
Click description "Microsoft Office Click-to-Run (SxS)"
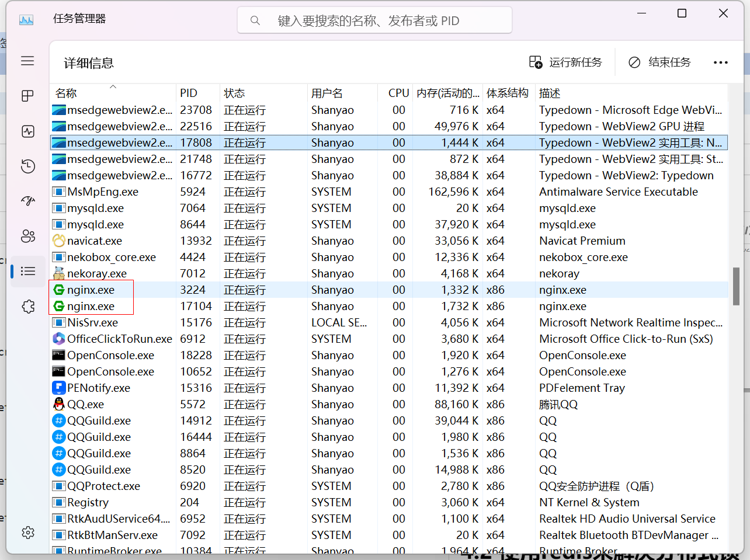point(626,339)
